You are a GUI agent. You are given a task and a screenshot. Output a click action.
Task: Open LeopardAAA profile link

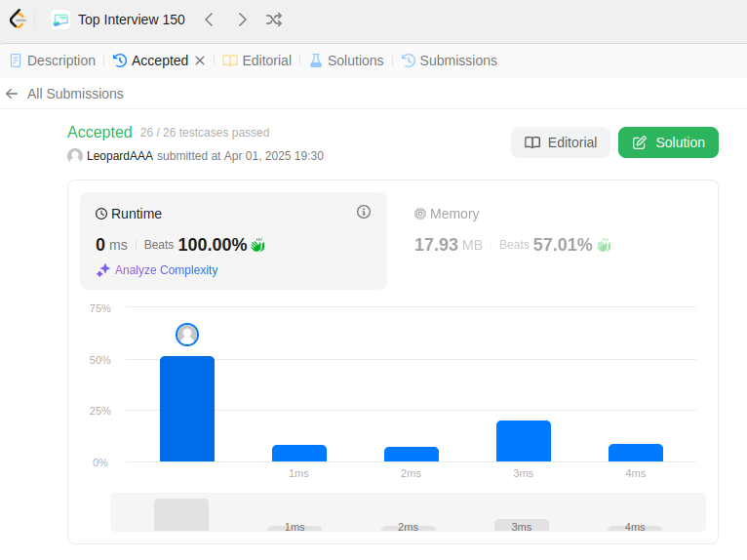[120, 156]
